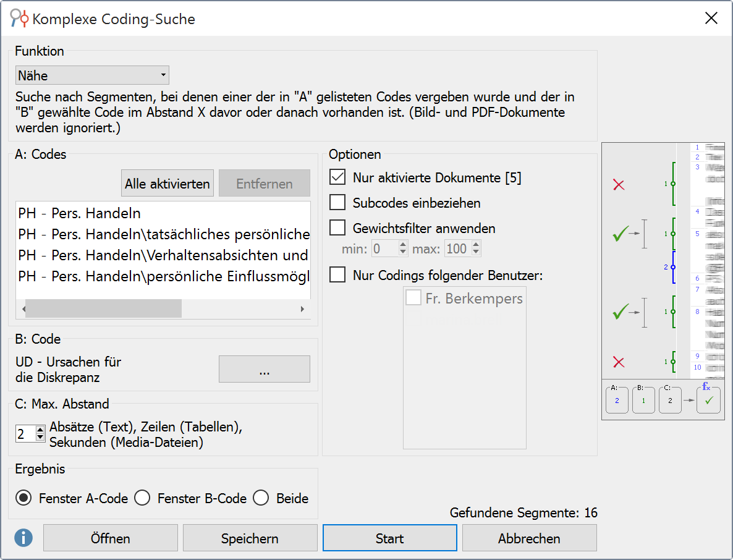Click the max weight stepper down arrow
The image size is (733, 560).
(x=476, y=252)
